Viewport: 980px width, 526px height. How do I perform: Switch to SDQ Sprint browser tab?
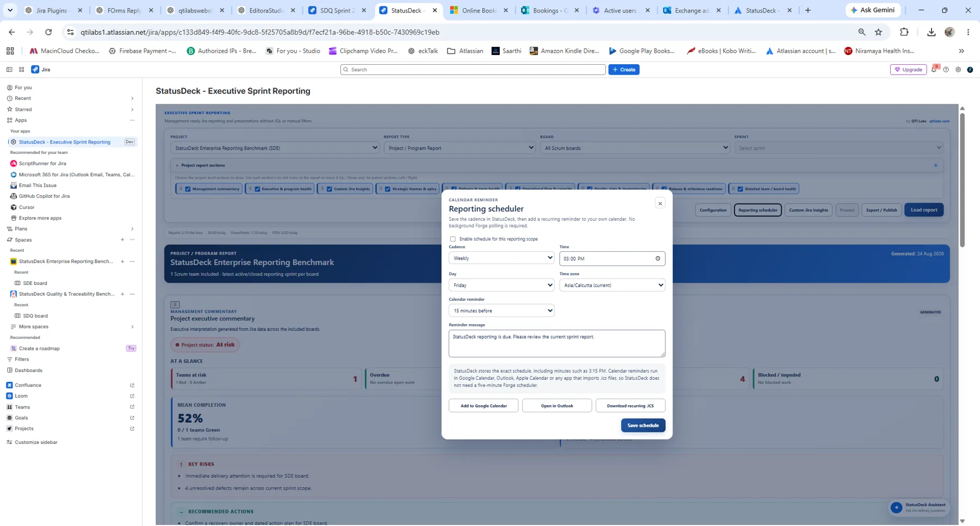336,10
